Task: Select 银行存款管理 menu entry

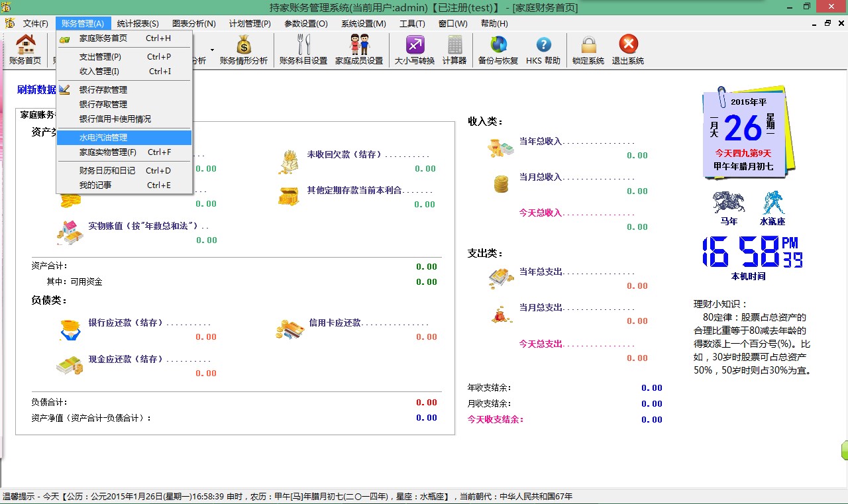Action: pos(125,90)
